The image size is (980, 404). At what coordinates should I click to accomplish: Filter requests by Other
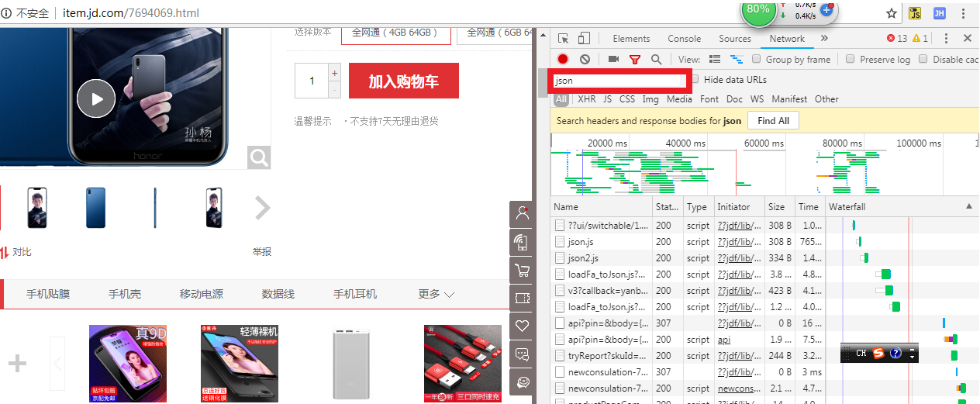coord(826,99)
